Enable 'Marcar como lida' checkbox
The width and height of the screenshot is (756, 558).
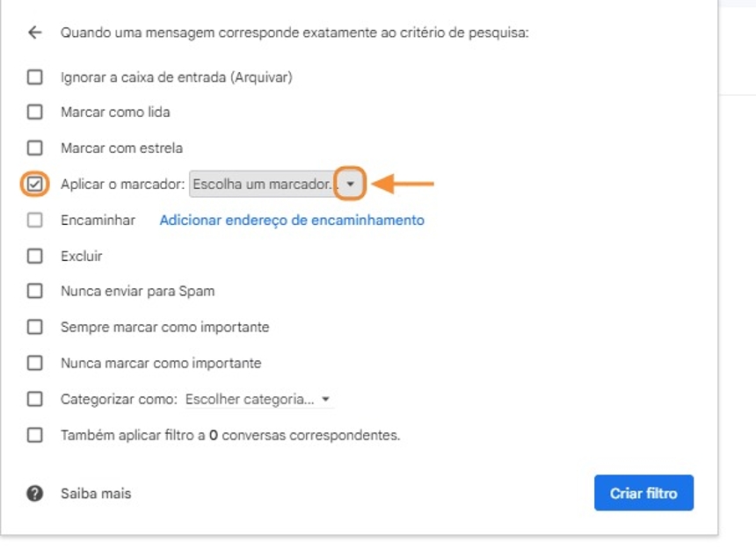pyautogui.click(x=34, y=112)
